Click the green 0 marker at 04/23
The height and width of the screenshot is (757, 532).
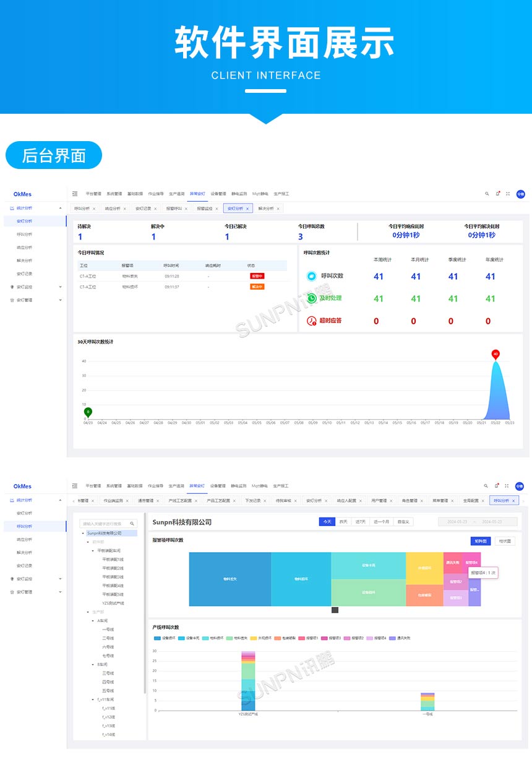(88, 412)
